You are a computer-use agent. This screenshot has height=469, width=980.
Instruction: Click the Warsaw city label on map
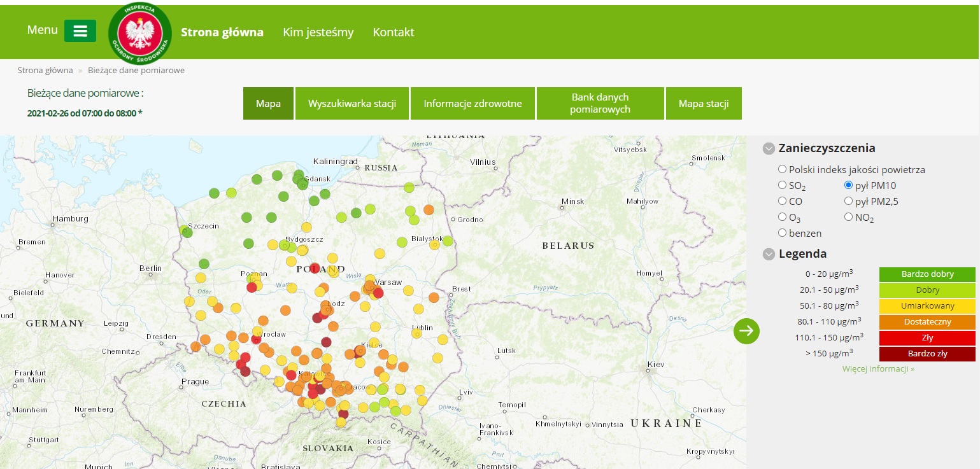(x=388, y=282)
